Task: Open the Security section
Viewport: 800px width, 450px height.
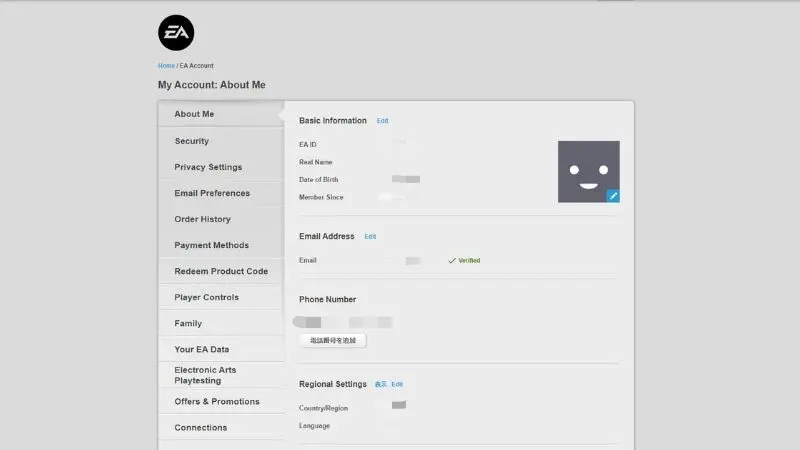Action: pos(221,141)
